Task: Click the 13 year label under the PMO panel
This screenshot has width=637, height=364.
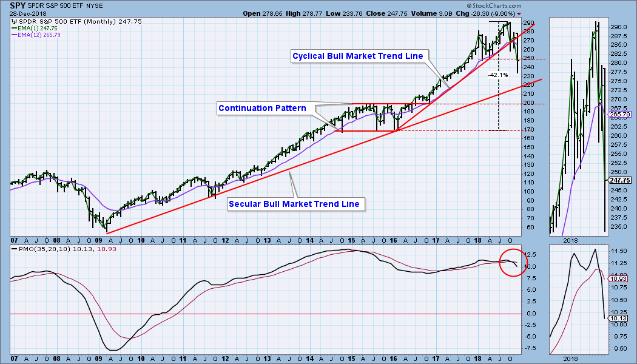Action: (x=267, y=359)
